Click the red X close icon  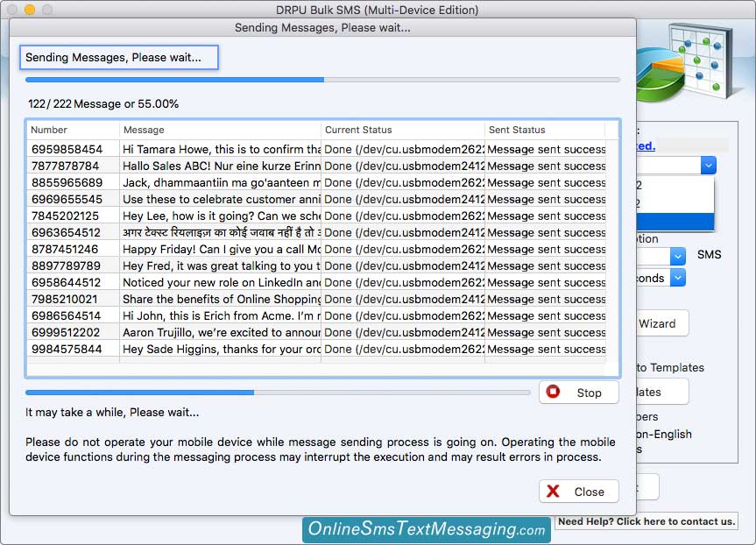[553, 491]
